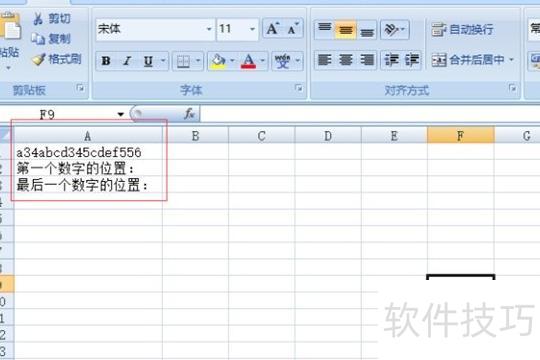The width and height of the screenshot is (540, 360).
Task: Open the borders dropdown arrow
Action: click(198, 61)
